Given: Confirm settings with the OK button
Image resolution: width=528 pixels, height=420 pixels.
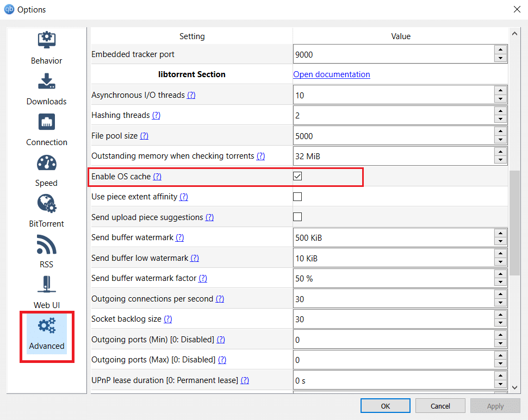Looking at the screenshot, I should click(385, 406).
